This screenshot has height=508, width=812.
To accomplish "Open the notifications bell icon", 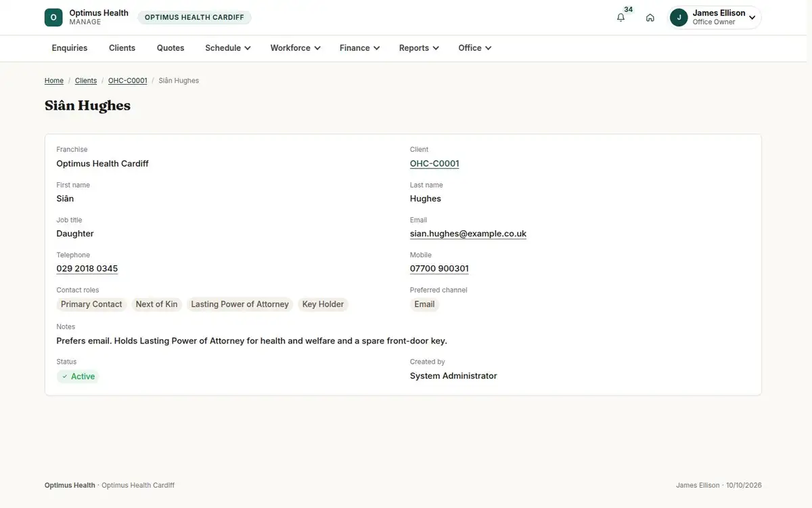I will [x=621, y=18].
